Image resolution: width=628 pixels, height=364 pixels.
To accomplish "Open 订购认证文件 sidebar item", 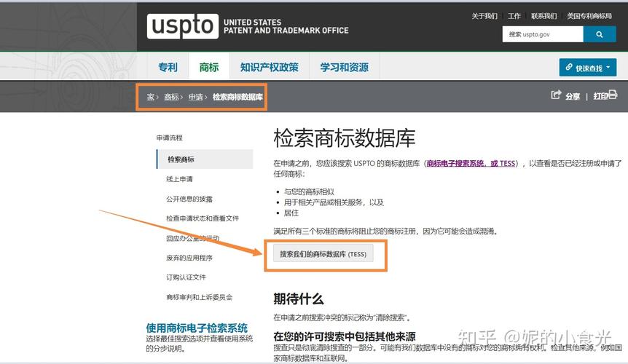I will point(187,277).
